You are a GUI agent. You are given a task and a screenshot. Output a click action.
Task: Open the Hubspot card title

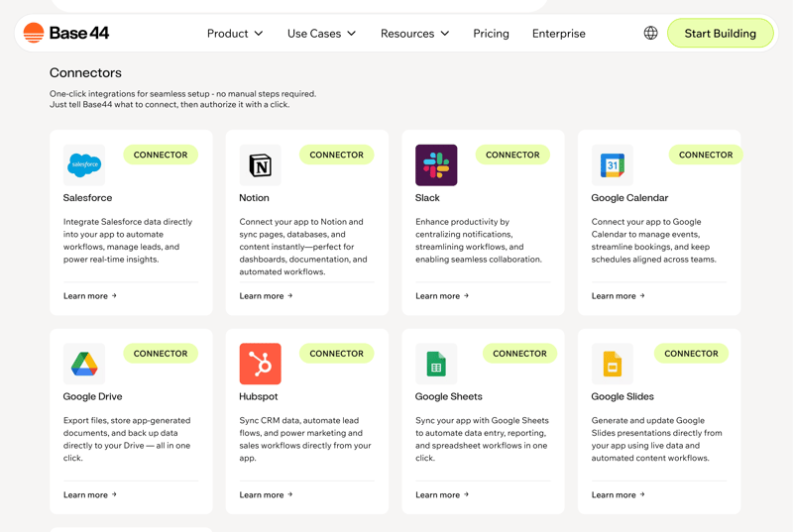258,396
